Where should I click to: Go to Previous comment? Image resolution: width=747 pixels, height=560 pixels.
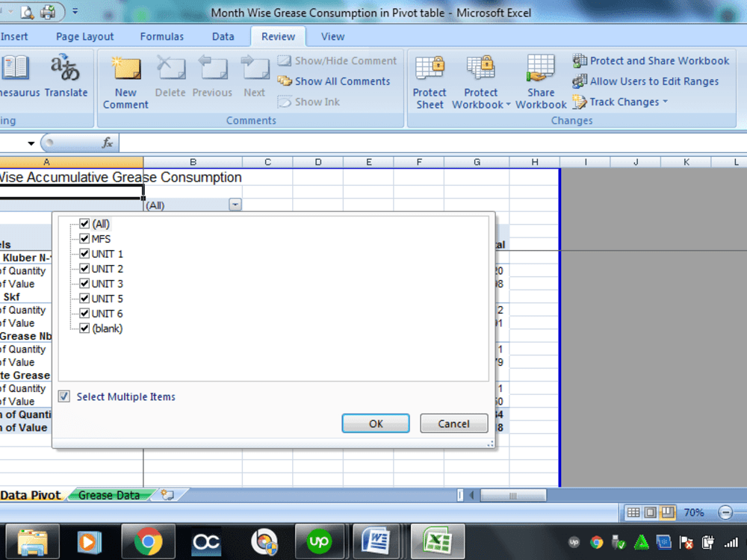coord(212,76)
